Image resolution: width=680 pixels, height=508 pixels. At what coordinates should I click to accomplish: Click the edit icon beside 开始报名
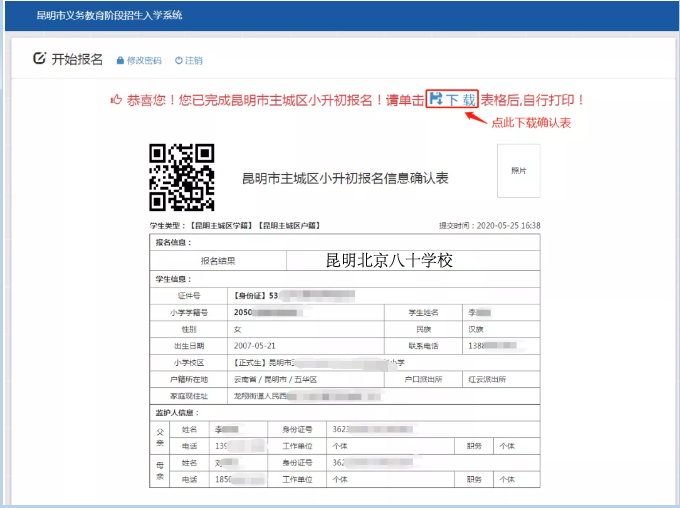click(x=40, y=59)
